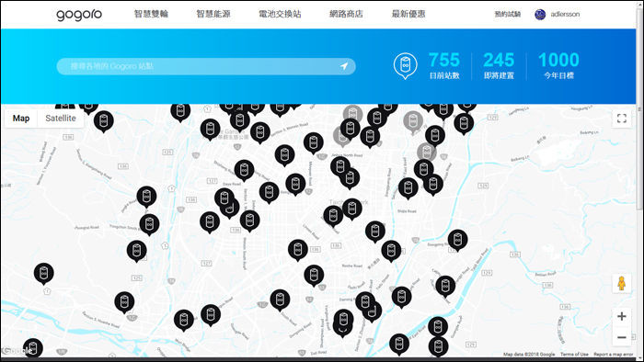Click the Street View pegman icon

(622, 283)
